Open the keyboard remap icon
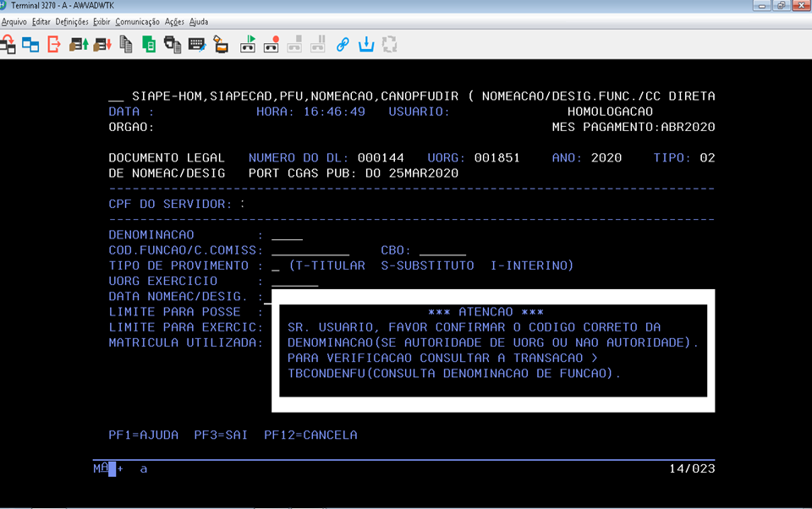The height and width of the screenshot is (509, 812). point(196,44)
